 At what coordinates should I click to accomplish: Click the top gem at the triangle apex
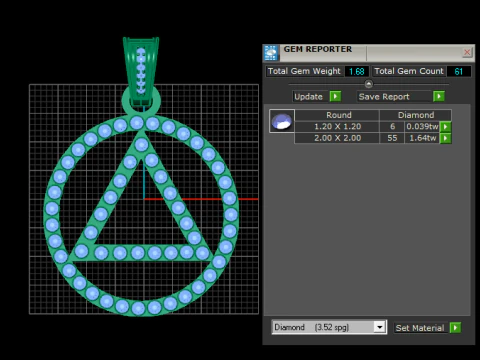[141, 145]
